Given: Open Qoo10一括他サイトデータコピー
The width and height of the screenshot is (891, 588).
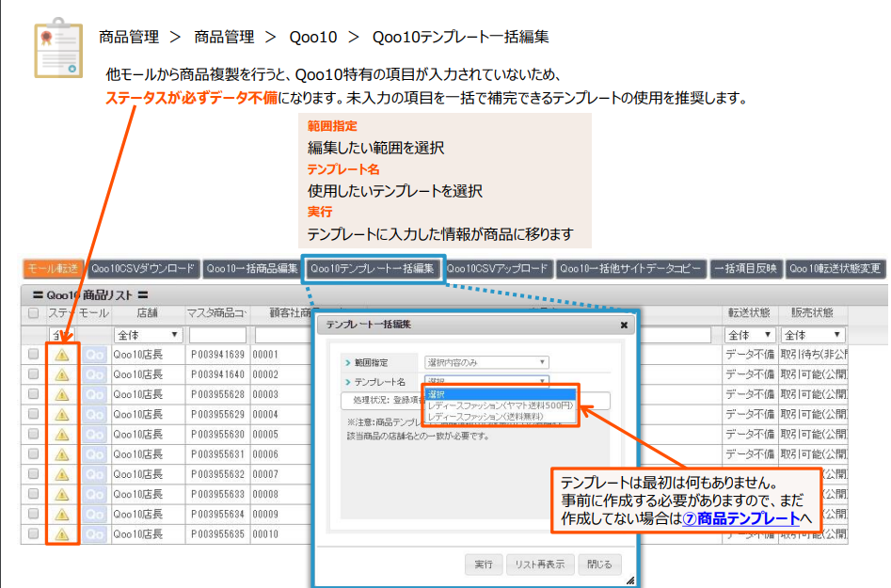Looking at the screenshot, I should [x=630, y=269].
